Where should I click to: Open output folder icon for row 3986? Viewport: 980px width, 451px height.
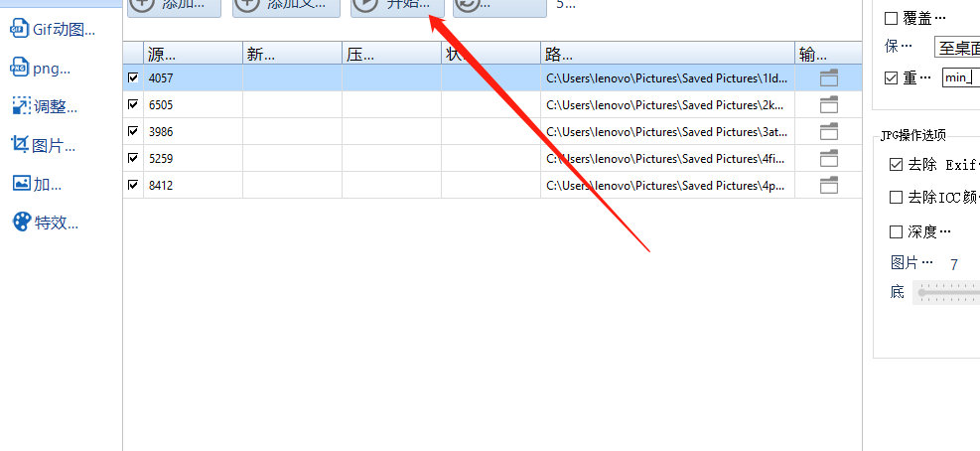[x=829, y=132]
